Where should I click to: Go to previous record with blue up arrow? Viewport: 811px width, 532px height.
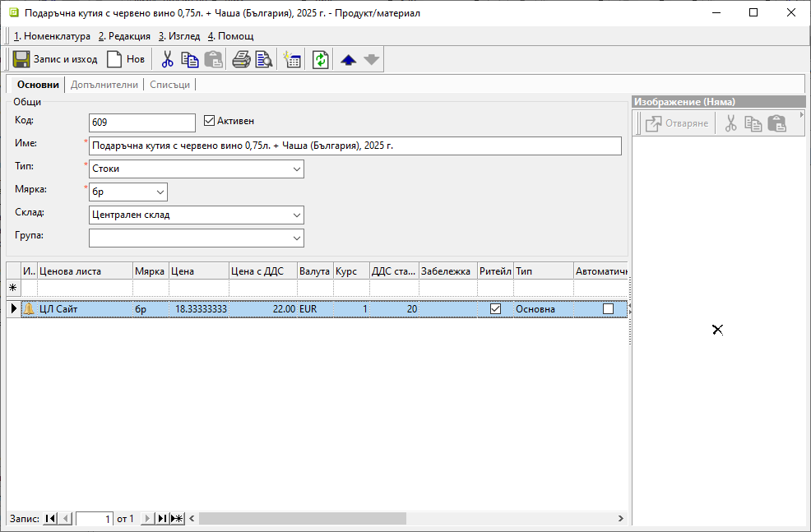click(x=348, y=59)
